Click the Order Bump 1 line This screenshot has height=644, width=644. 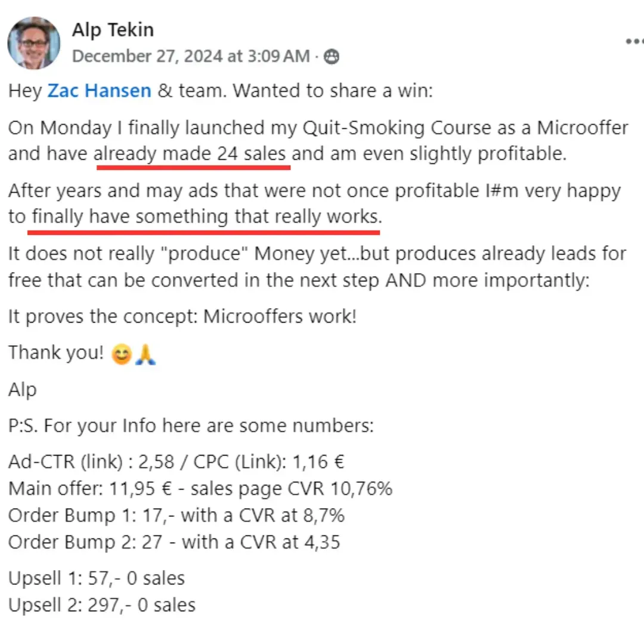(176, 515)
